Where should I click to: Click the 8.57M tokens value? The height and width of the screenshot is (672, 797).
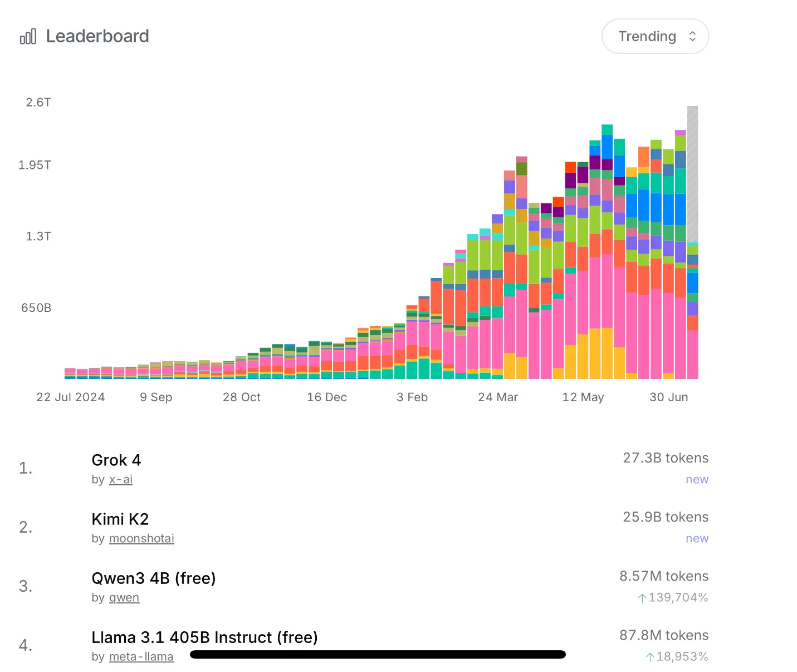(x=664, y=576)
